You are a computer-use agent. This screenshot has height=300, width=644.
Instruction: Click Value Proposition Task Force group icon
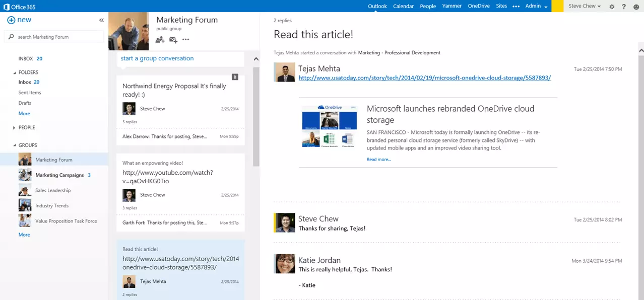(x=25, y=220)
